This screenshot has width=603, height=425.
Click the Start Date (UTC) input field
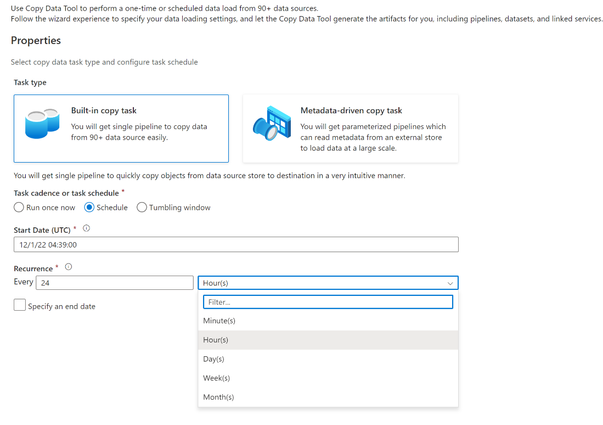click(236, 245)
